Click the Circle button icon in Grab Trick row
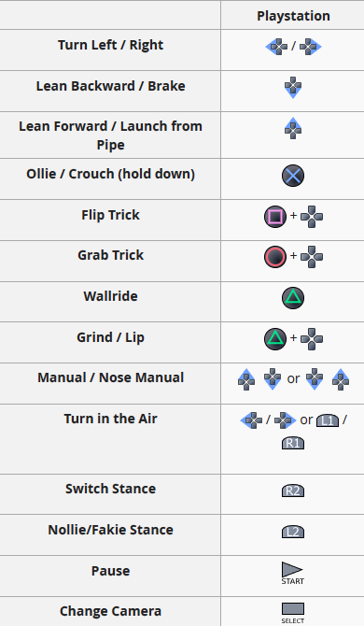The image size is (364, 626). coord(275,257)
